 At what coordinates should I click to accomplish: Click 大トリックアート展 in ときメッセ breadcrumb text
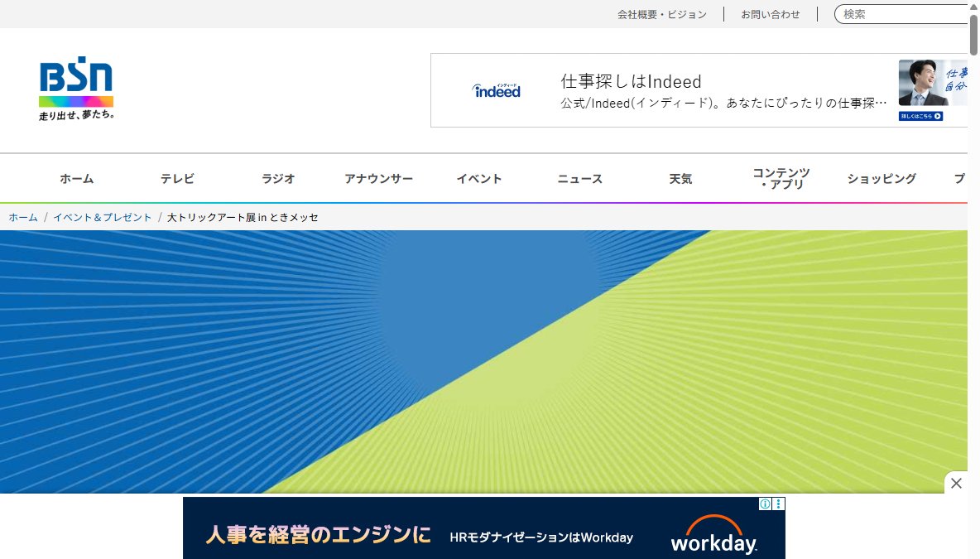click(243, 218)
